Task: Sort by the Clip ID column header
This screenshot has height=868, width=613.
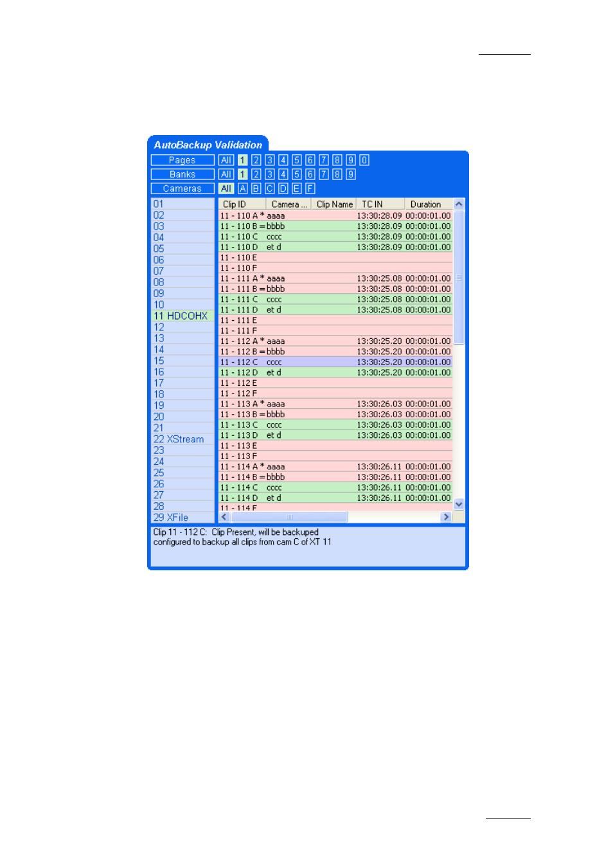Action: click(242, 204)
